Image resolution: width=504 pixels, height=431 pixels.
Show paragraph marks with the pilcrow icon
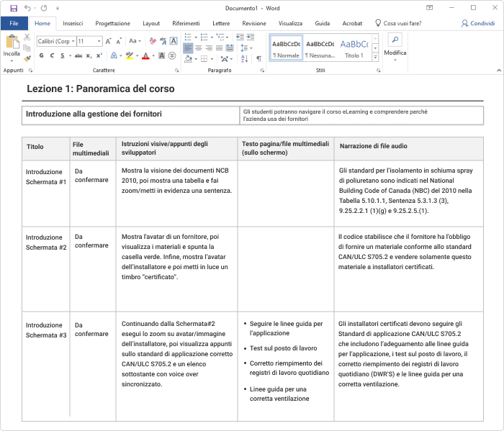pos(258,58)
